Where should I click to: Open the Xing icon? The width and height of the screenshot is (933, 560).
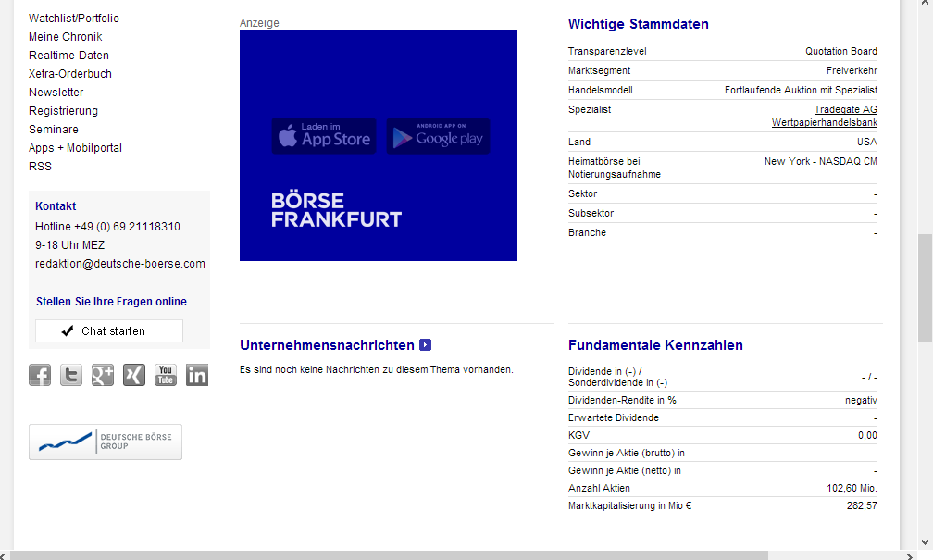(133, 375)
